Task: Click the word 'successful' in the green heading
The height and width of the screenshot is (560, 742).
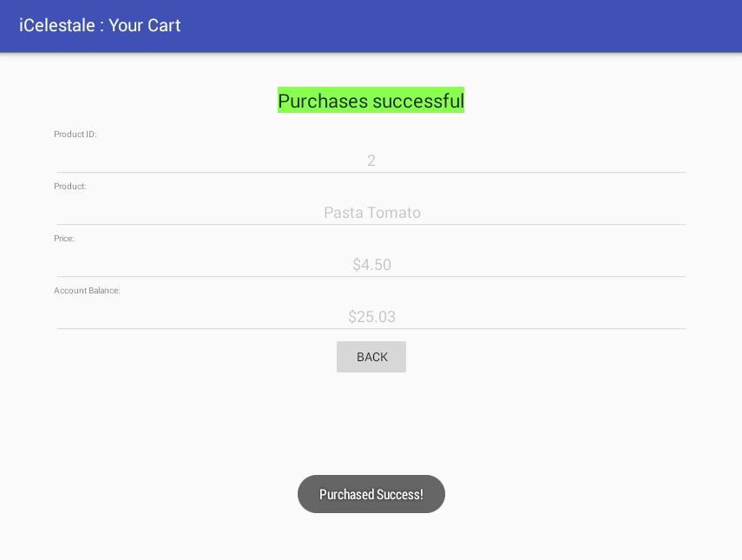Action: point(419,101)
